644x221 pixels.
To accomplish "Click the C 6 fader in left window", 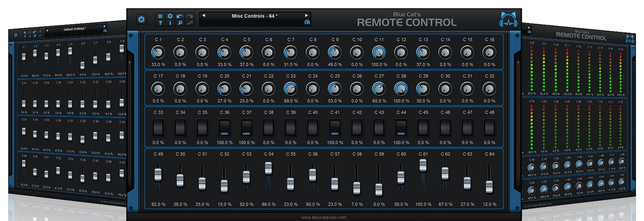I will click(82, 65).
